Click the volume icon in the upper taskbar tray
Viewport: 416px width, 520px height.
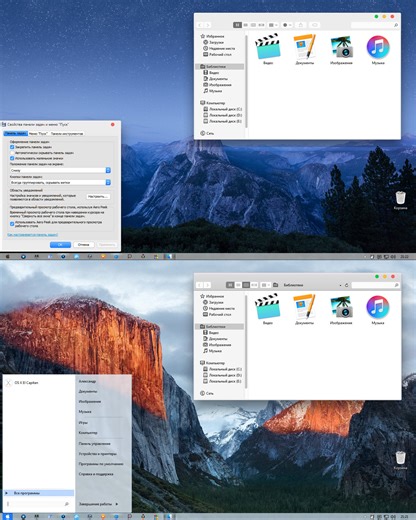click(x=393, y=257)
